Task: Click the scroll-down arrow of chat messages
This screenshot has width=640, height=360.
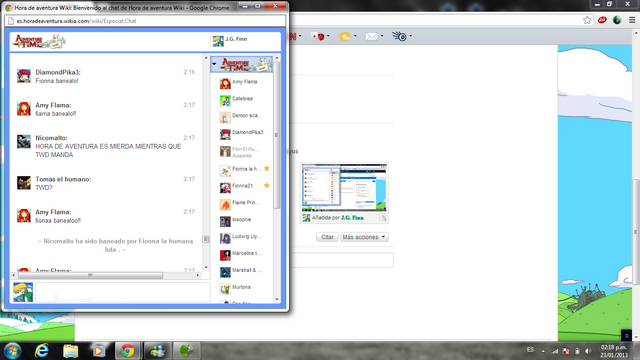Action: [206, 268]
